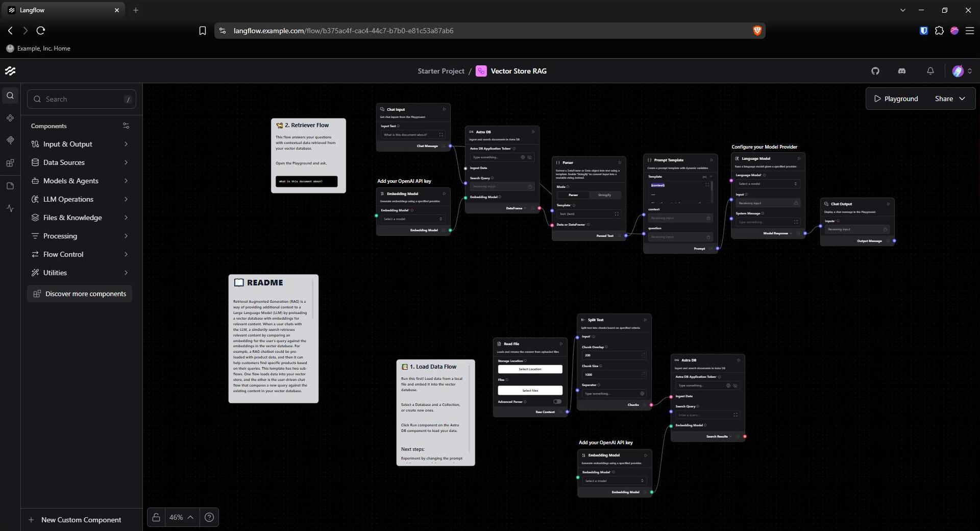The height and width of the screenshot is (531, 980).
Task: Expand the Flow Control category
Action: click(80, 254)
